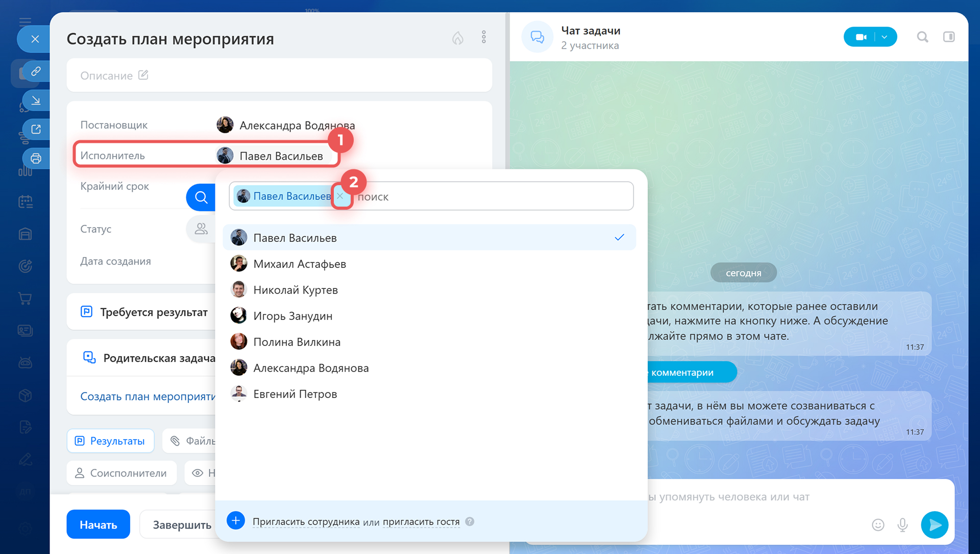Click the copy link sidebar icon

click(x=36, y=71)
